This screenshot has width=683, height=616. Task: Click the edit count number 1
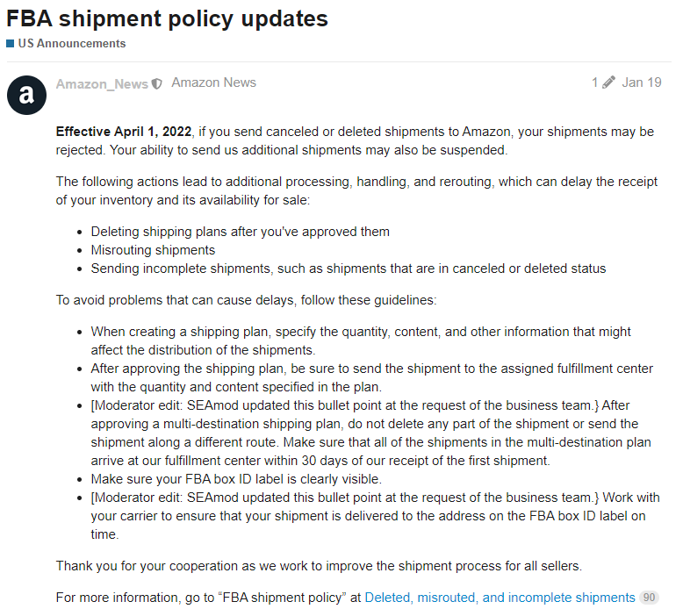pos(594,83)
